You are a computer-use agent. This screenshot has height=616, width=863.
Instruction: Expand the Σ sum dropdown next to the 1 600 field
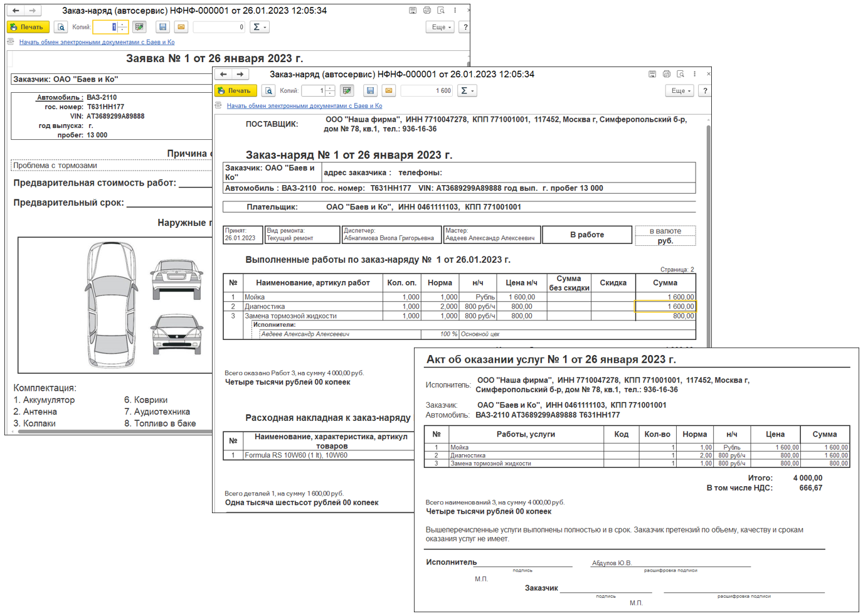point(467,91)
